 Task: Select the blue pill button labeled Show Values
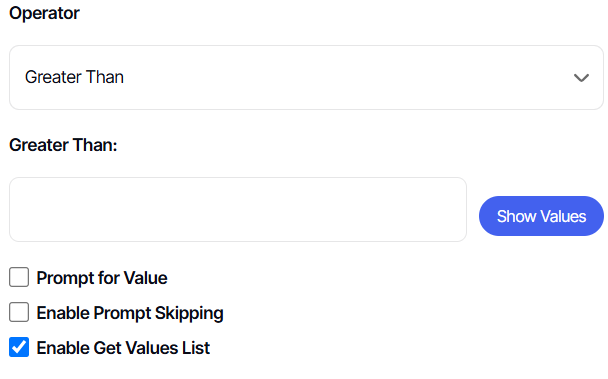point(541,216)
